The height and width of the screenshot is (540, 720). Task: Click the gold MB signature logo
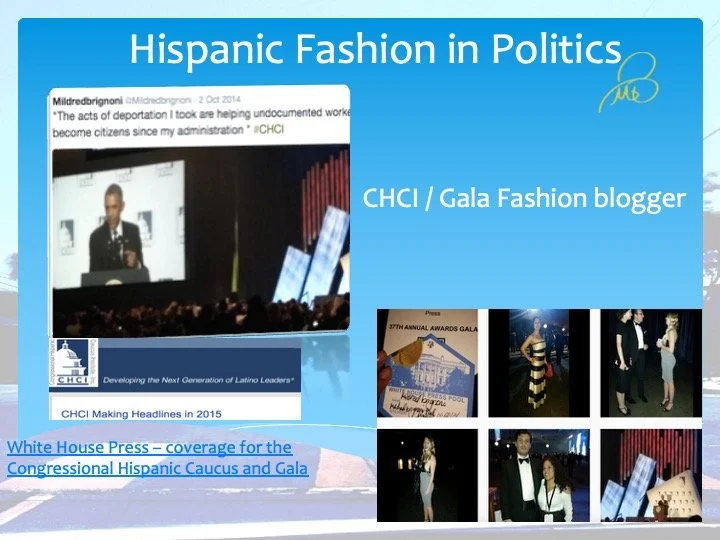click(x=629, y=83)
